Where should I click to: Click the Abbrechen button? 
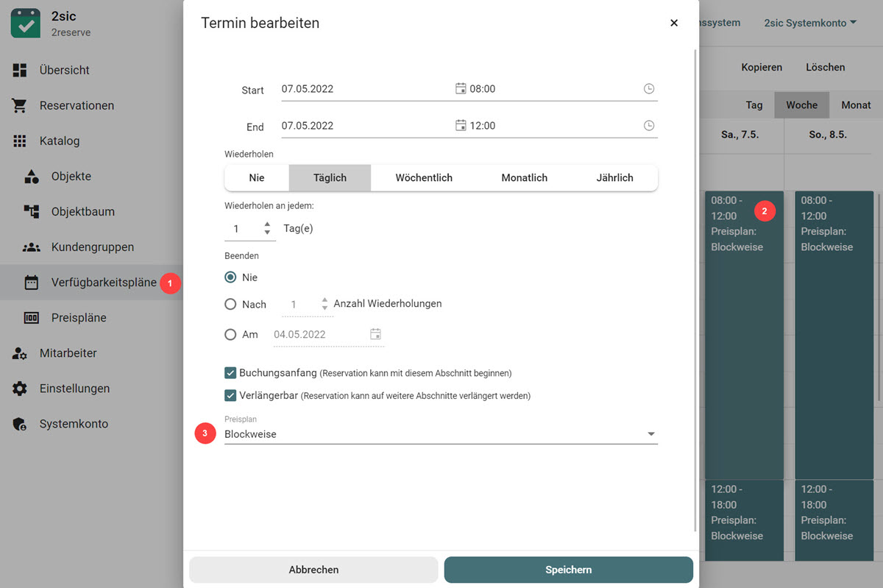(313, 570)
